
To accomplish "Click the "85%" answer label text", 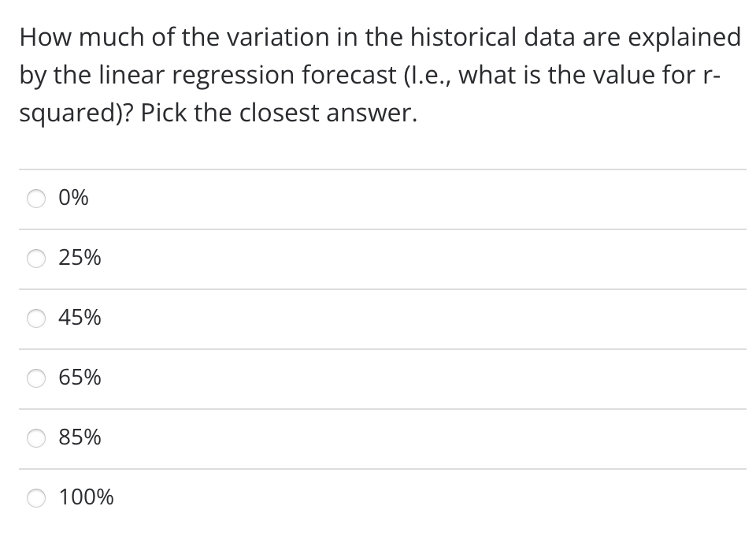I will click(x=80, y=437).
